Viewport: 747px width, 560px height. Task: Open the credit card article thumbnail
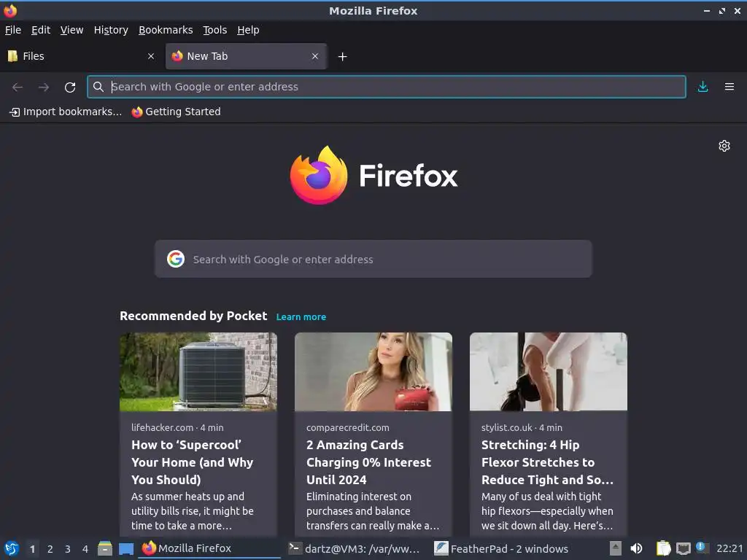click(x=373, y=372)
